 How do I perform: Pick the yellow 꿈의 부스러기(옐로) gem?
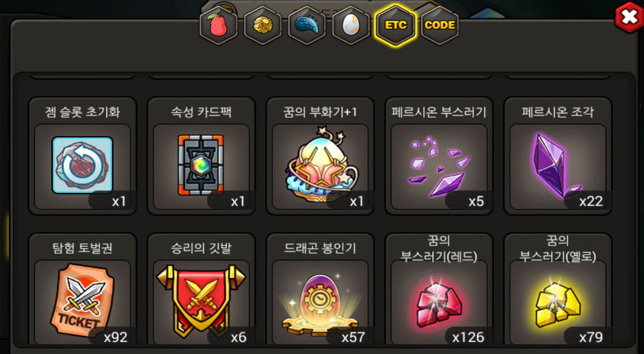pyautogui.click(x=558, y=305)
